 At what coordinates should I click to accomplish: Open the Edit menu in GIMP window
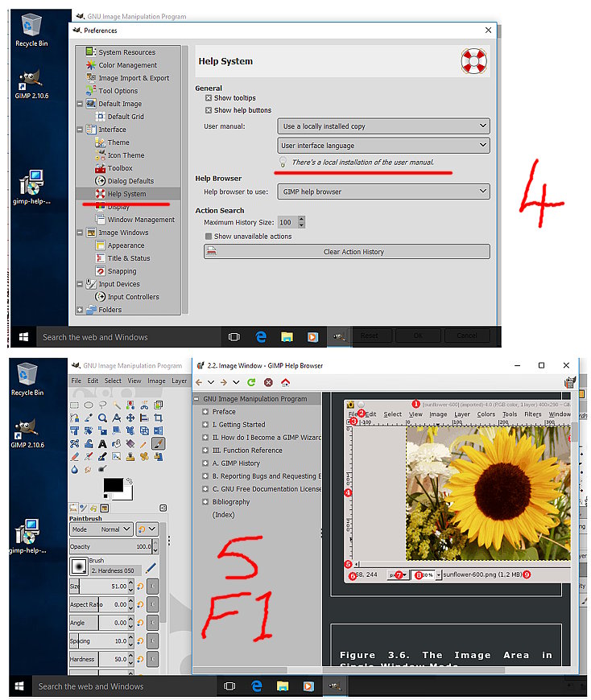(x=93, y=381)
